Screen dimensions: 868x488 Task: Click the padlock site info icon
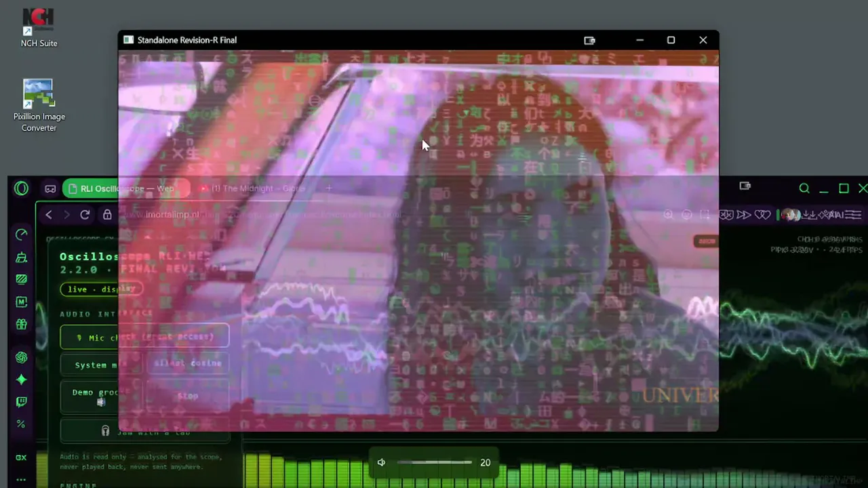(x=107, y=215)
